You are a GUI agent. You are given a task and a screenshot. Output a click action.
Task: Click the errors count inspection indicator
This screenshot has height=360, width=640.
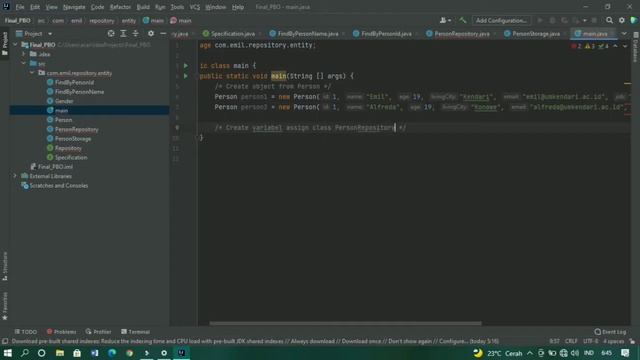pyautogui.click(x=576, y=46)
